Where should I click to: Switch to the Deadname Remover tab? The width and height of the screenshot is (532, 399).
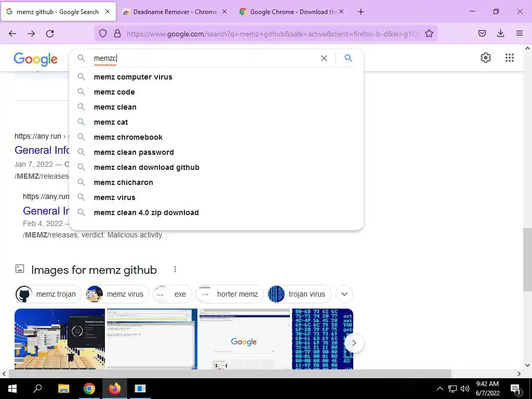tap(175, 12)
